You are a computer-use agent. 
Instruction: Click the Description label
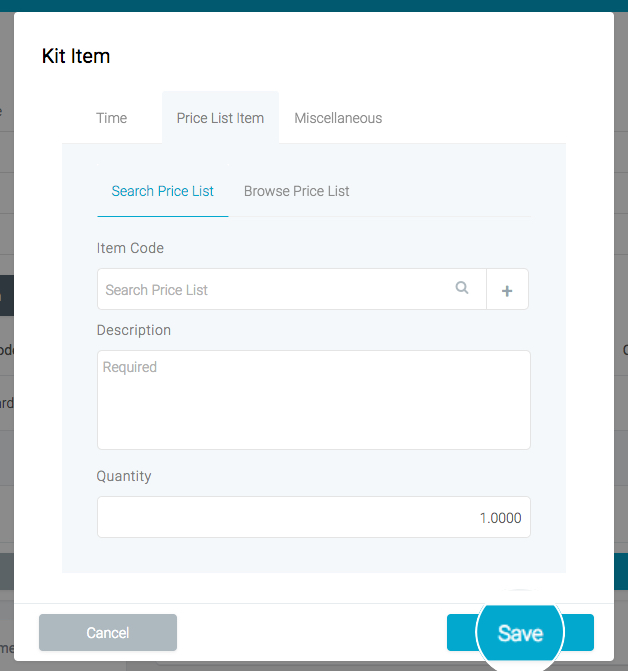134,330
